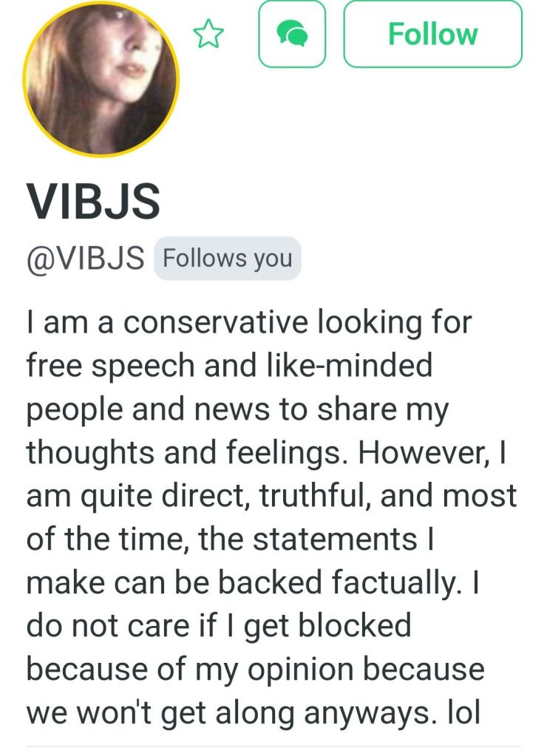547x756 pixels.
Task: Tap the 'Follows you' badge
Action: (228, 258)
